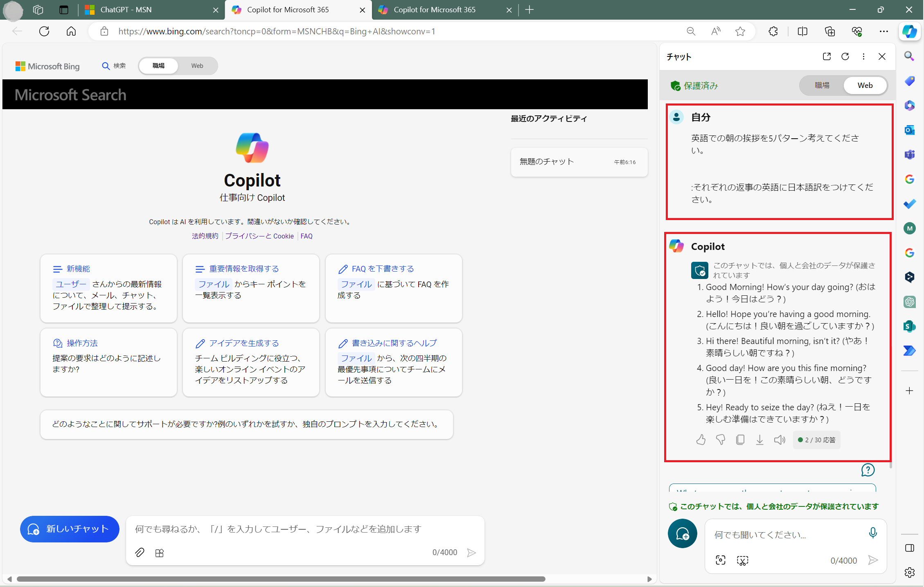Image resolution: width=924 pixels, height=587 pixels.
Task: Close the chat panel
Action: click(x=882, y=56)
